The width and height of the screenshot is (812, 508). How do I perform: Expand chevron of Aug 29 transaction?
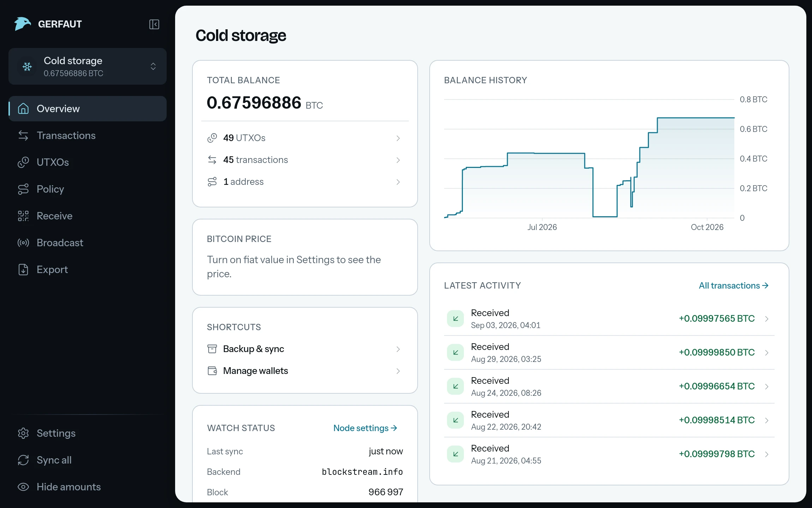[x=766, y=353]
